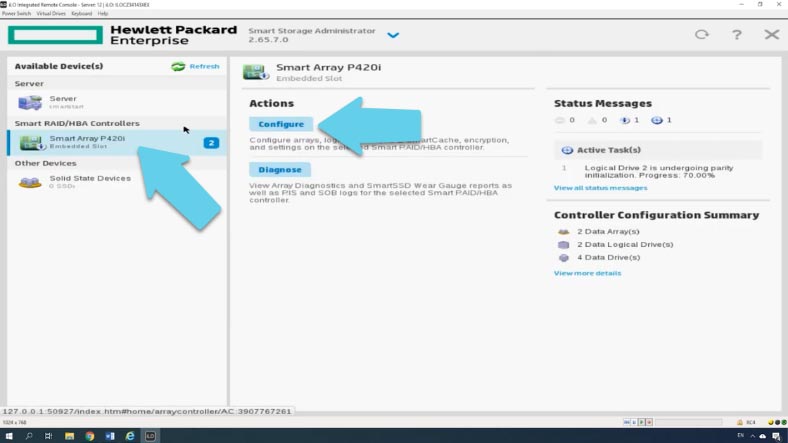Viewport: 788px width, 443px height.
Task: Click the 2 Data Array(s) icon
Action: [x=563, y=232]
